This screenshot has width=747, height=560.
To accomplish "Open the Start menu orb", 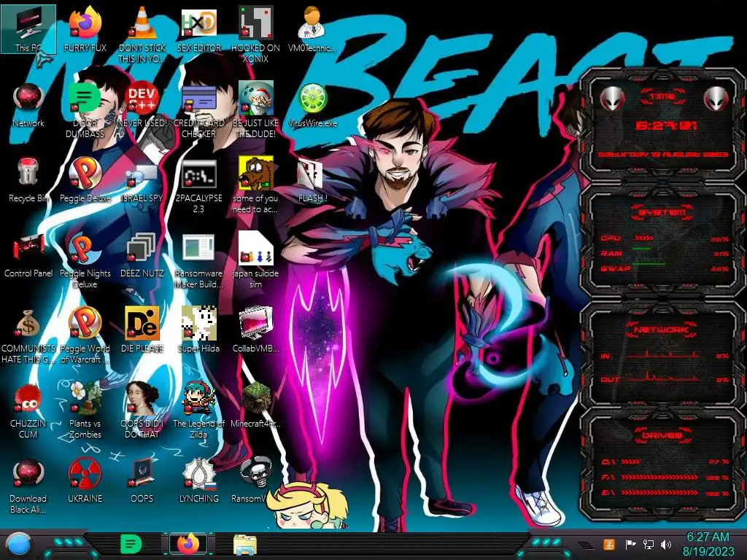I will 18,545.
